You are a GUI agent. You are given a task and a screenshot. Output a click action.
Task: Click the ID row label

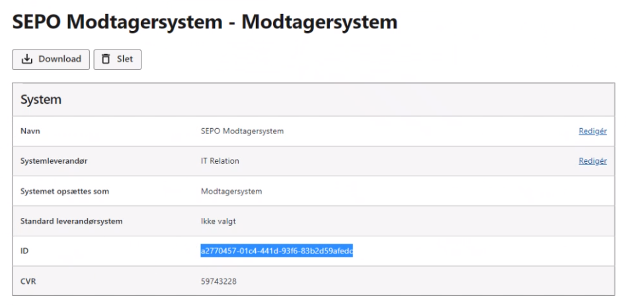(24, 251)
